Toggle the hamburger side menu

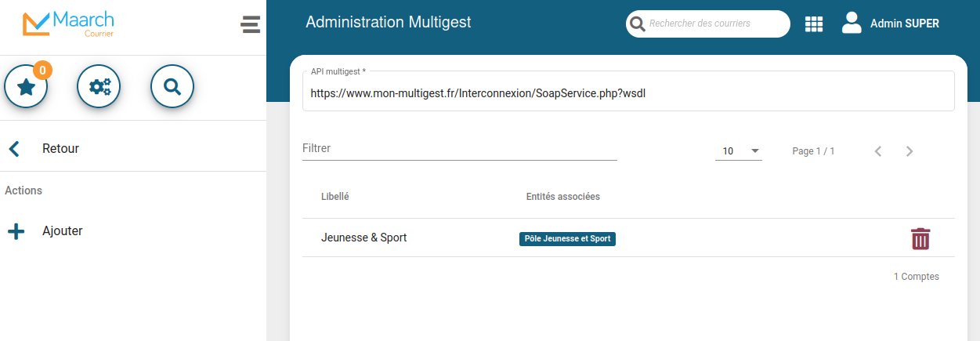(250, 24)
